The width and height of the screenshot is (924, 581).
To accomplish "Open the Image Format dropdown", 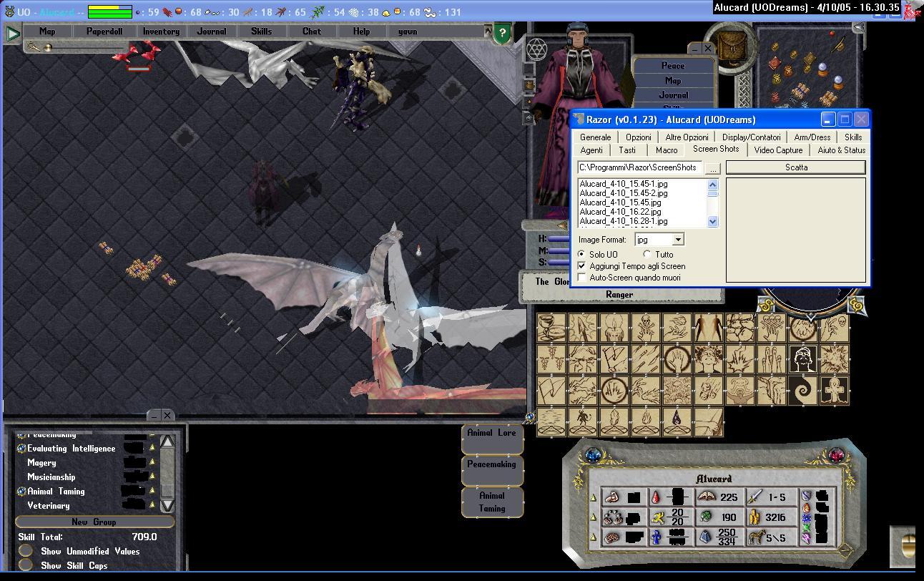I will 677,240.
